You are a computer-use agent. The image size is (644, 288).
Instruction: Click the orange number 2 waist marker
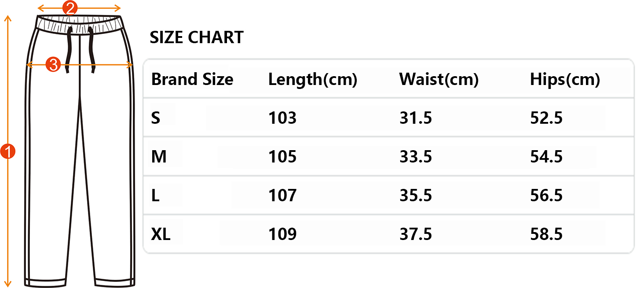(x=70, y=7)
